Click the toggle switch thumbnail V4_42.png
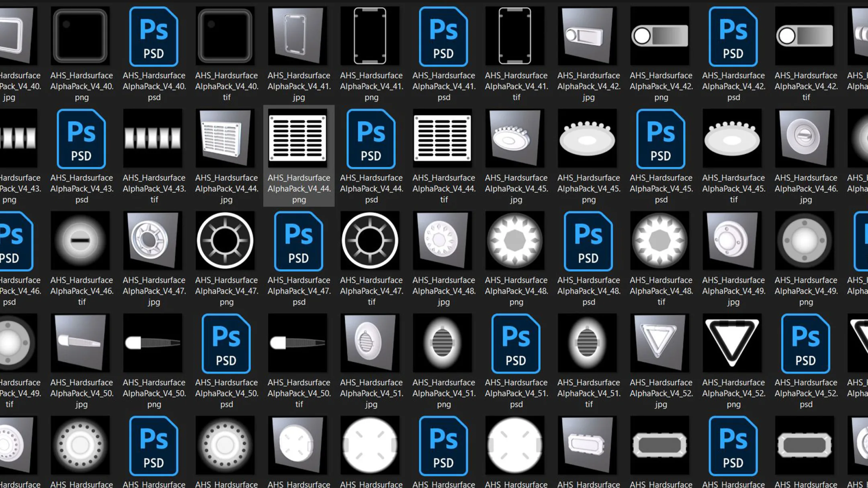 660,36
